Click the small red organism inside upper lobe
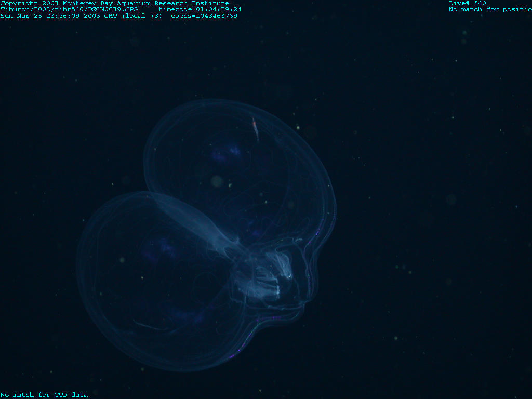This screenshot has width=532, height=399. [x=255, y=128]
